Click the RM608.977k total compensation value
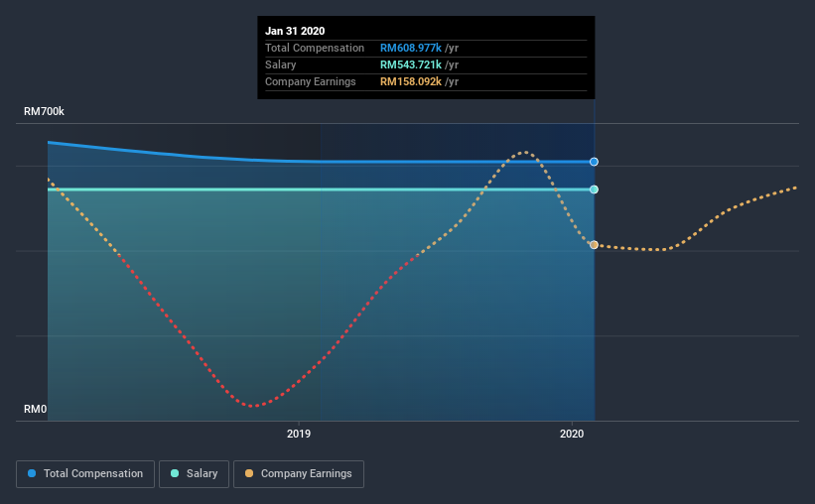815x504 pixels. coord(411,48)
